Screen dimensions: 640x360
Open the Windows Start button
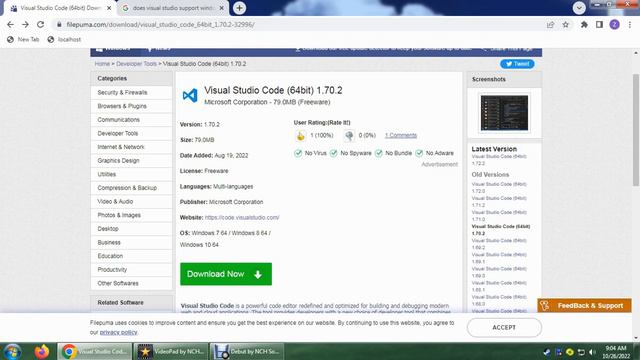pyautogui.click(x=13, y=351)
